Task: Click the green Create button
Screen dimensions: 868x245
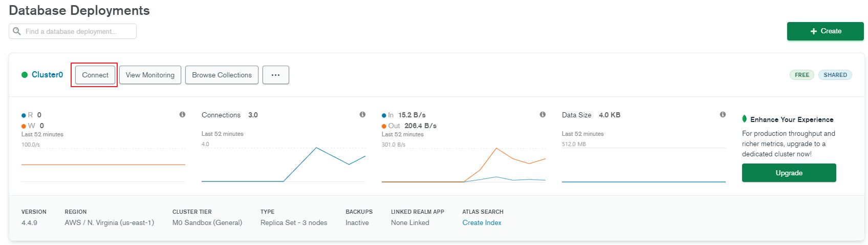Action: (x=825, y=31)
